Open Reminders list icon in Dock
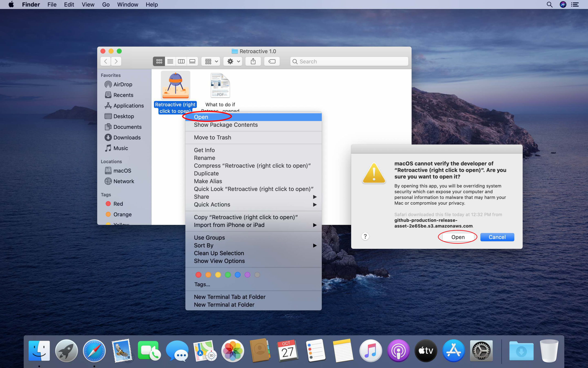Viewport: 588px width, 368px height. [x=315, y=351]
